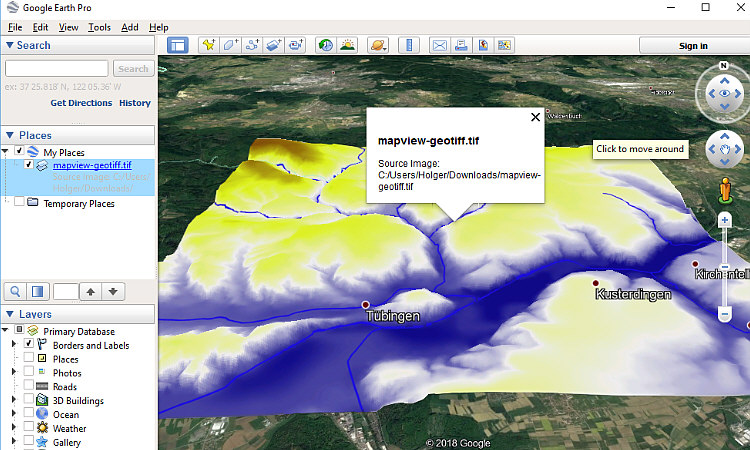Collapse the Search panel

pyautogui.click(x=9, y=45)
